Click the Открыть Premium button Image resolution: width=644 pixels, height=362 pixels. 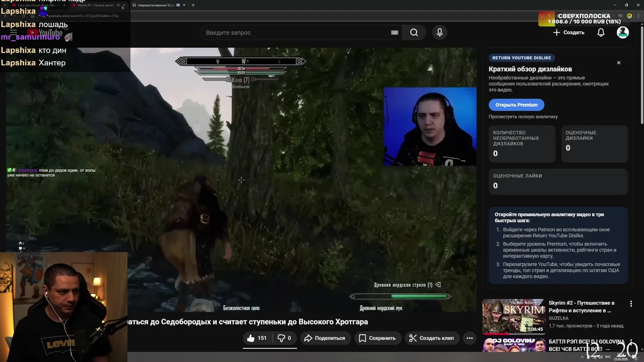[x=516, y=105]
